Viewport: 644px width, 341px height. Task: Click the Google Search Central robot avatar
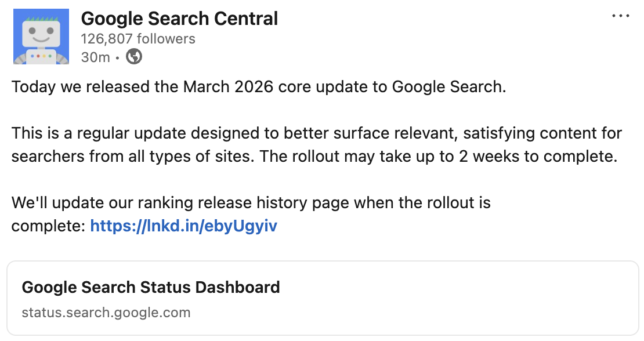pos(41,36)
